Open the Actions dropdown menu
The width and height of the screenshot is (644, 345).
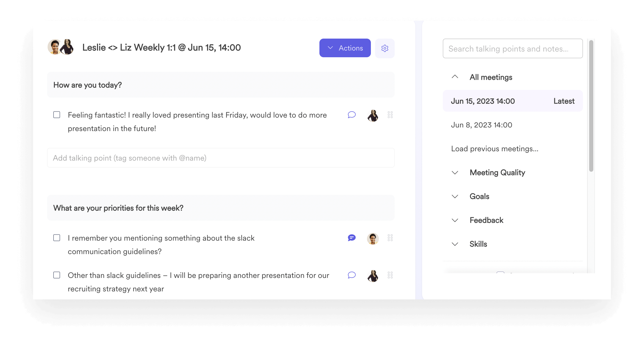346,48
